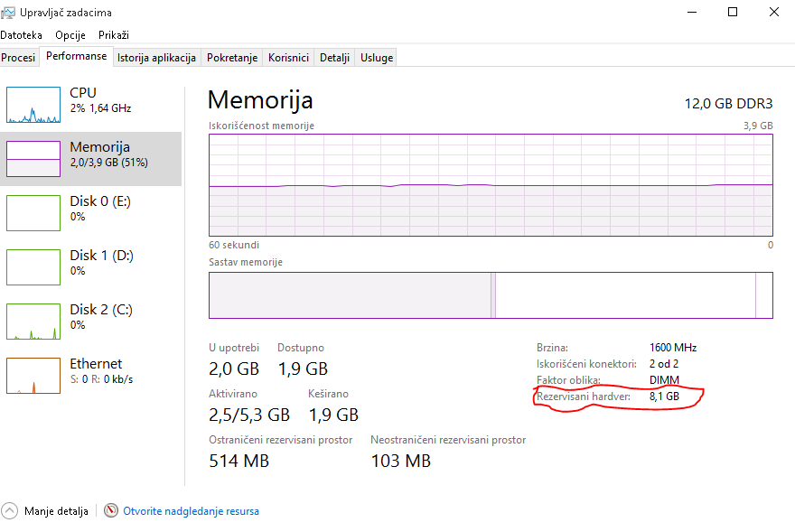Open the Disk 0 (E:) graph icon
795x532 pixels.
pyautogui.click(x=33, y=213)
